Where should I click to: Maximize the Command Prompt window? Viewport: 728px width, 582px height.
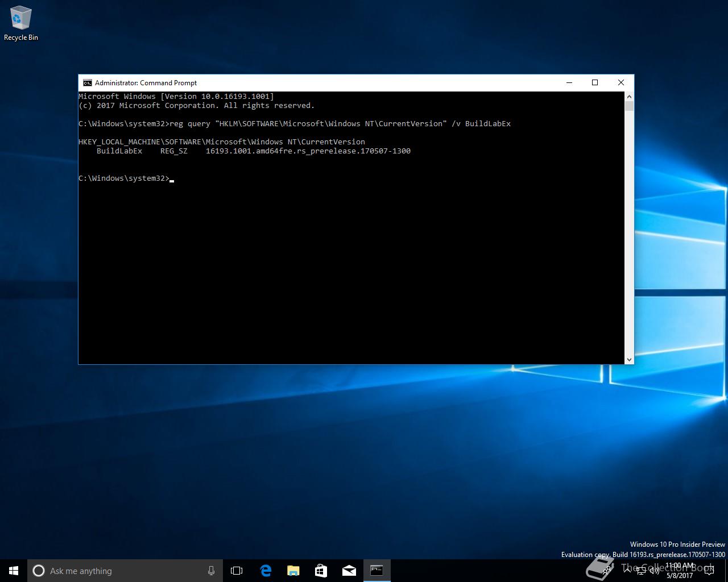(x=595, y=82)
